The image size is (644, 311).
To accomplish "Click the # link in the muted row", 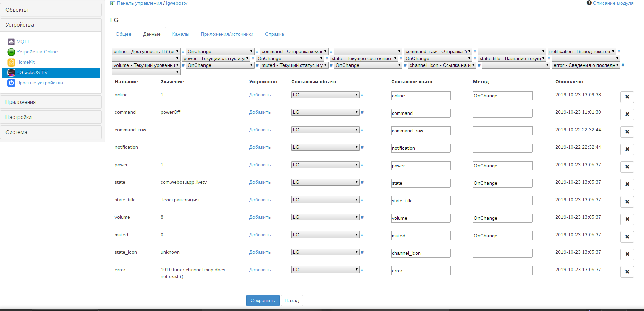I will 362,235.
